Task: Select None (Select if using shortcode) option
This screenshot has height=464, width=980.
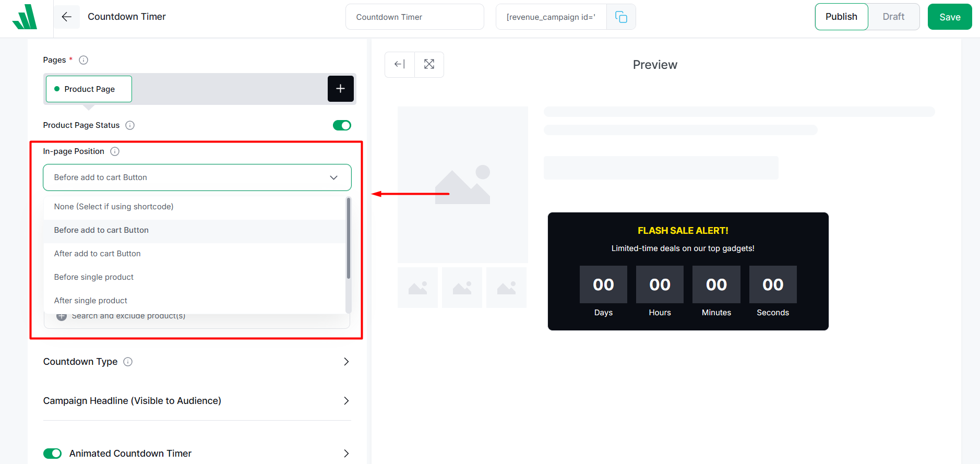Action: [195, 207]
